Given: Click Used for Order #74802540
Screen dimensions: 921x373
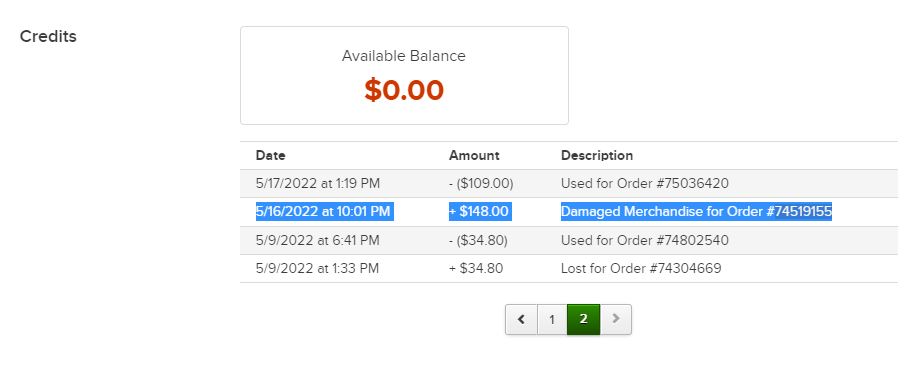Looking at the screenshot, I should 644,240.
